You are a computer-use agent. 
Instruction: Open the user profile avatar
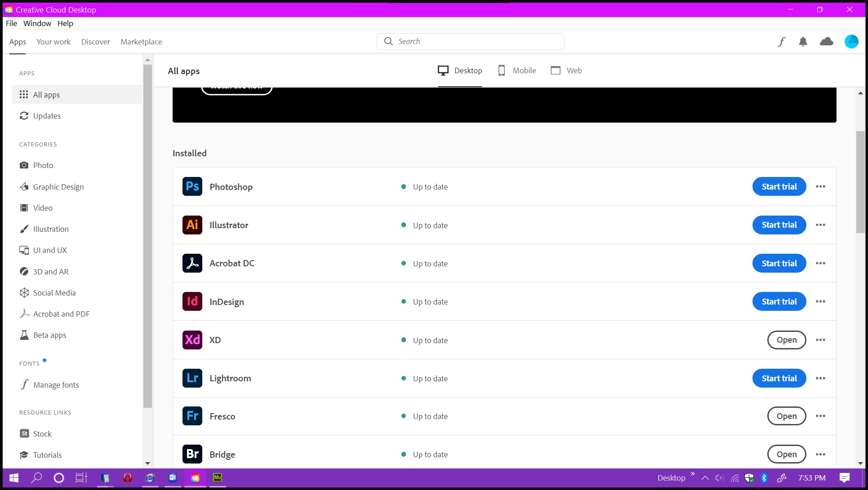click(x=851, y=42)
